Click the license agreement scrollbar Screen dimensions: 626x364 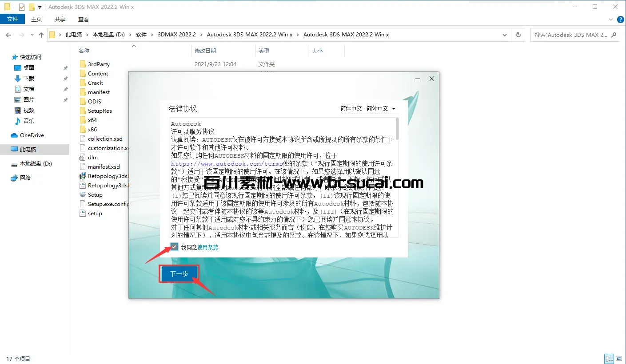point(397,178)
